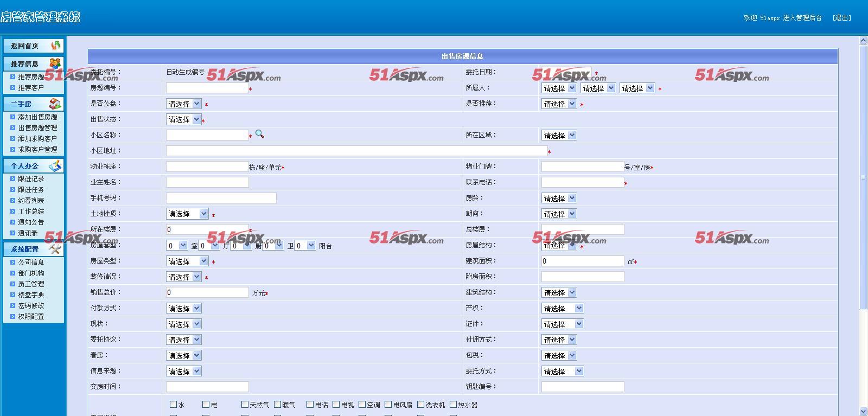868x416 pixels.
Task: Open 约看列表 menu item
Action: point(31,200)
